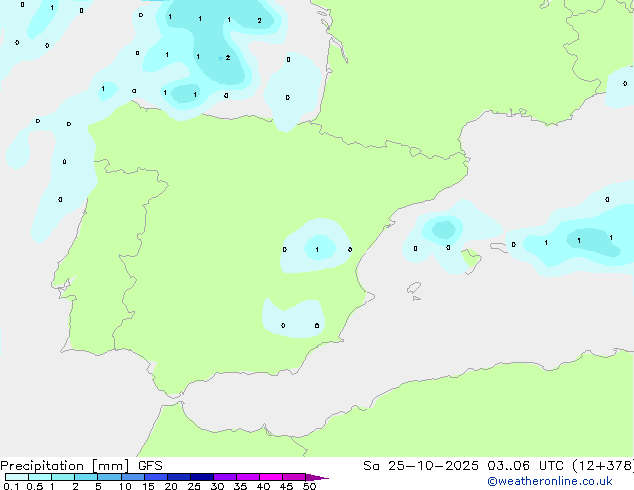Click the '25' legend scale label
The width and height of the screenshot is (634, 490).
[194, 486]
